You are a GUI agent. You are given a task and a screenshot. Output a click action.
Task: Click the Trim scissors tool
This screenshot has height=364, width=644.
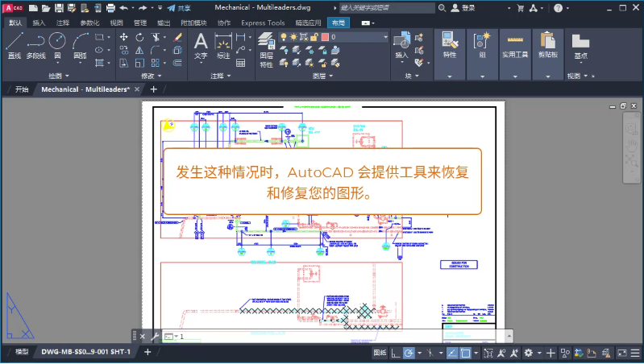pos(156,37)
